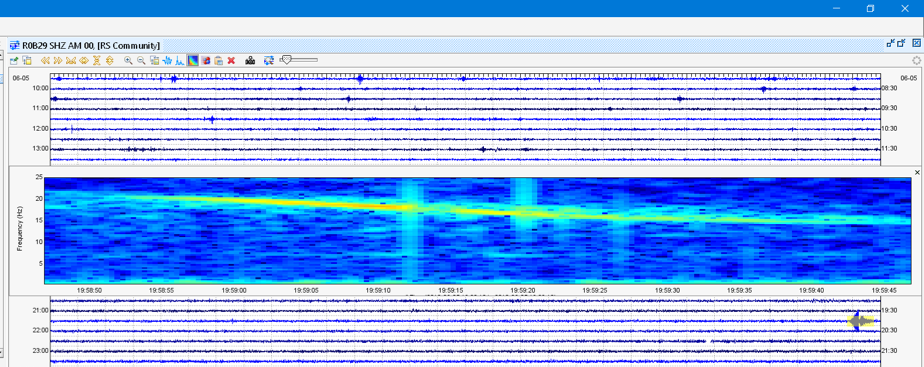Click the zoom out magnifier icon
The width and height of the screenshot is (924, 367).
tap(141, 60)
